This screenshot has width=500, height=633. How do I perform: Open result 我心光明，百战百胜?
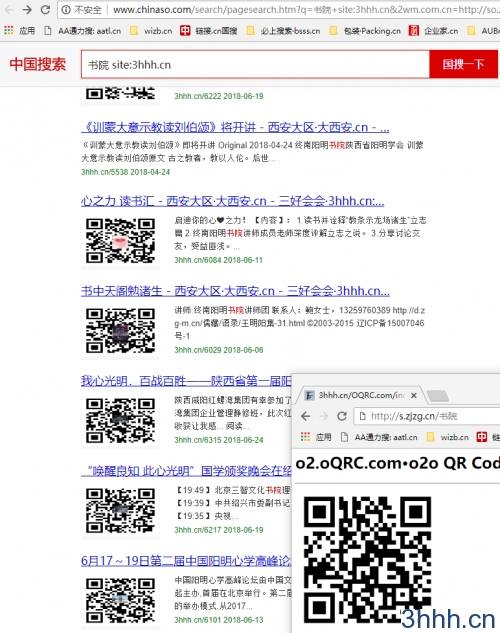click(x=186, y=381)
